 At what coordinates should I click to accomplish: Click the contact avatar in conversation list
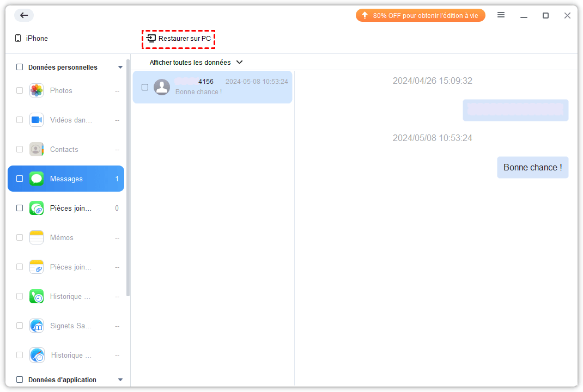pyautogui.click(x=162, y=87)
